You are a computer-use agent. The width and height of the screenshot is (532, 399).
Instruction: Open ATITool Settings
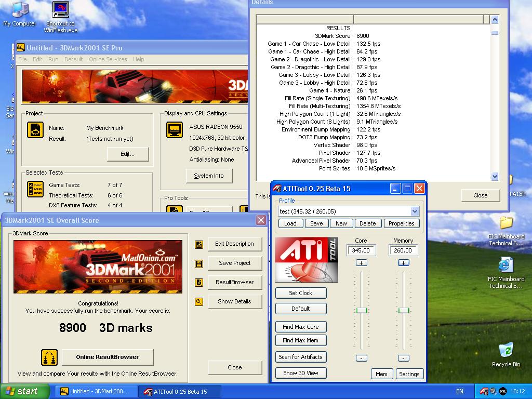(409, 374)
